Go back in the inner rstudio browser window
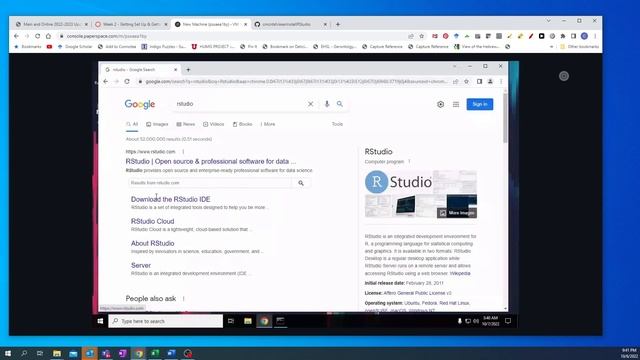640x360 pixels. point(106,82)
